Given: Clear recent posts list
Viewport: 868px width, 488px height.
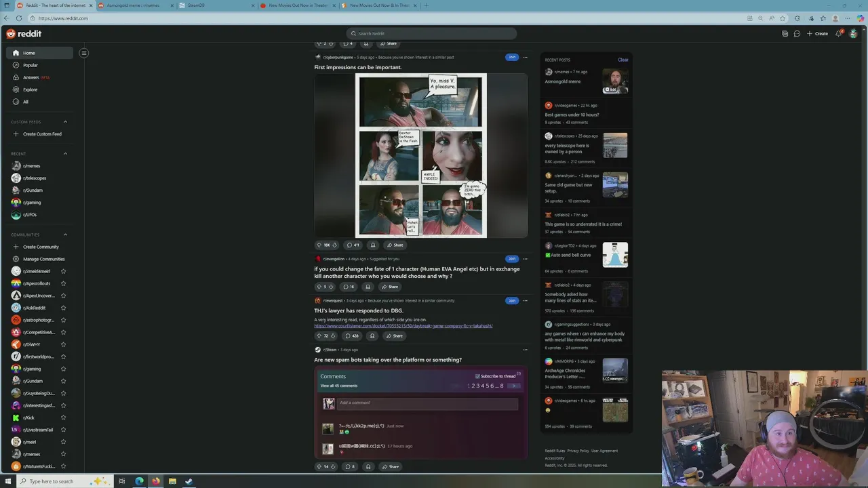Looking at the screenshot, I should 623,60.
